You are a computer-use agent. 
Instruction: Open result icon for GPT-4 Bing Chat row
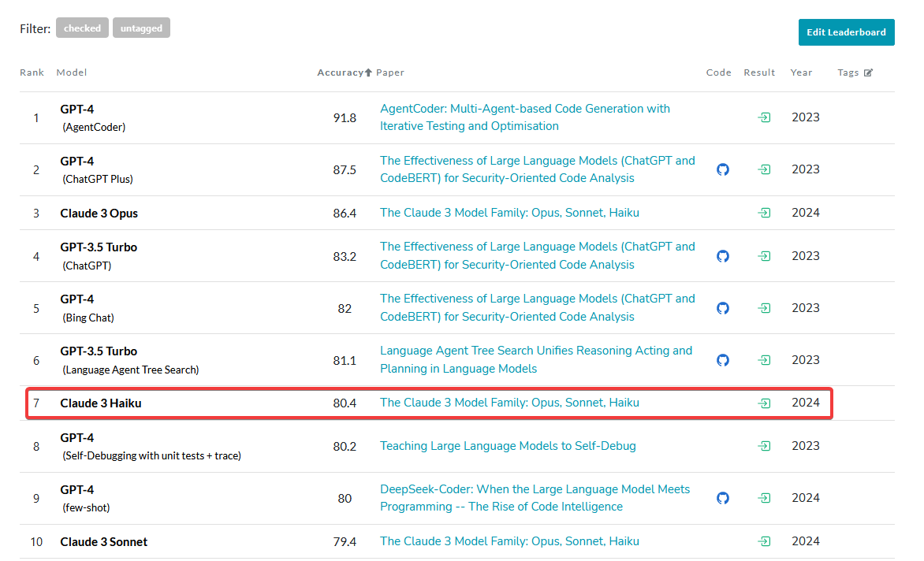764,308
